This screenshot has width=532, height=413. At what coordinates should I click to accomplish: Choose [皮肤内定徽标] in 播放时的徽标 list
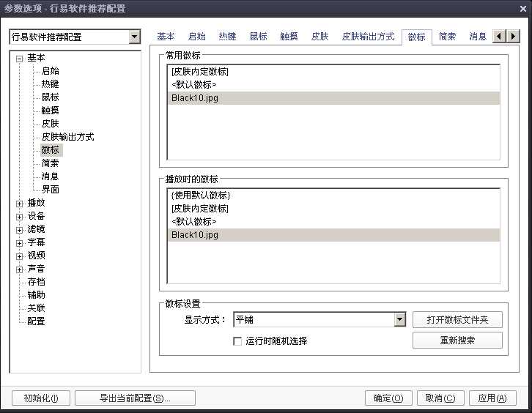(x=334, y=209)
